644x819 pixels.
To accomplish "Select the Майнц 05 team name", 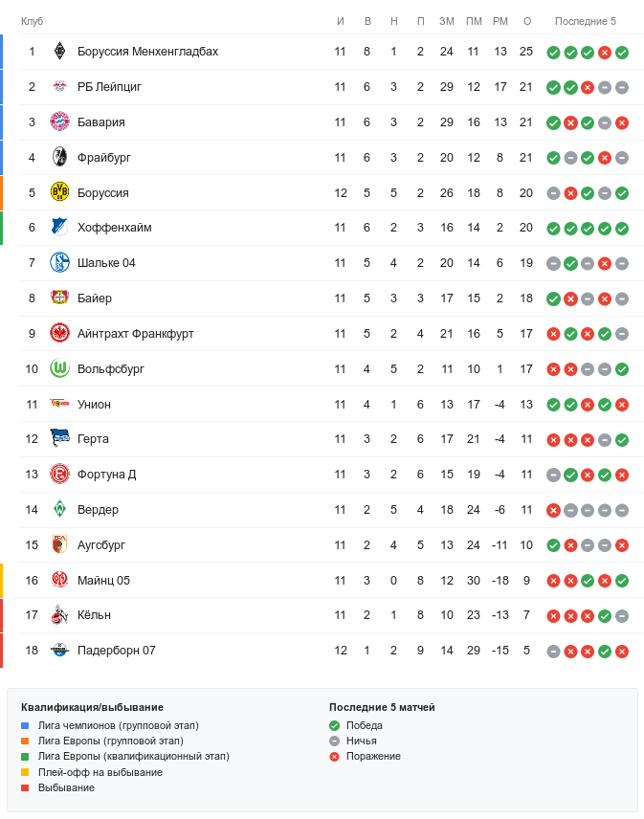I will pyautogui.click(x=103, y=581).
